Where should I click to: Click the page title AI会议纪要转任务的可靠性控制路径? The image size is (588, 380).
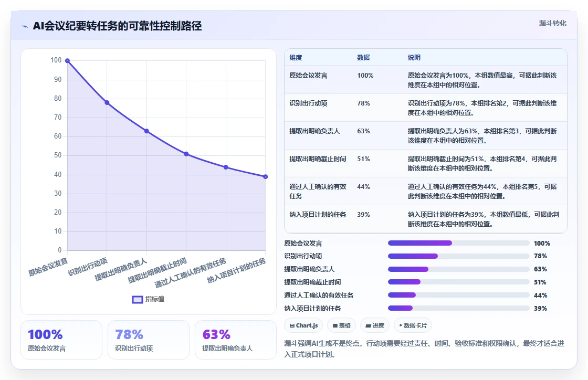(118, 26)
